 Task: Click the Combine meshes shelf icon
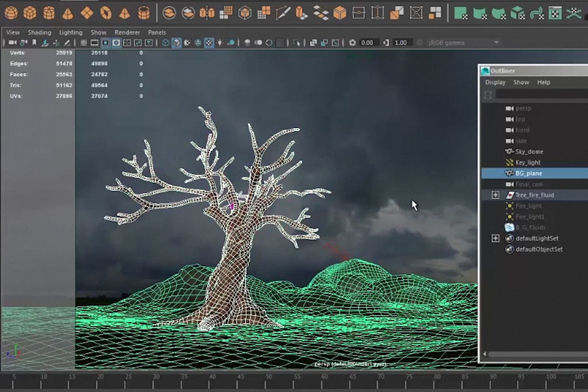click(169, 13)
